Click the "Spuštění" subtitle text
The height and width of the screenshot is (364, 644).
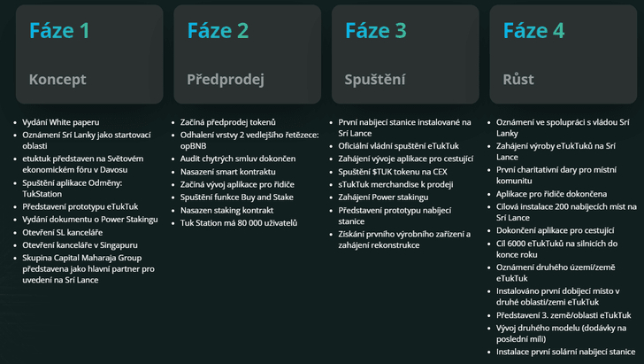pyautogui.click(x=375, y=80)
